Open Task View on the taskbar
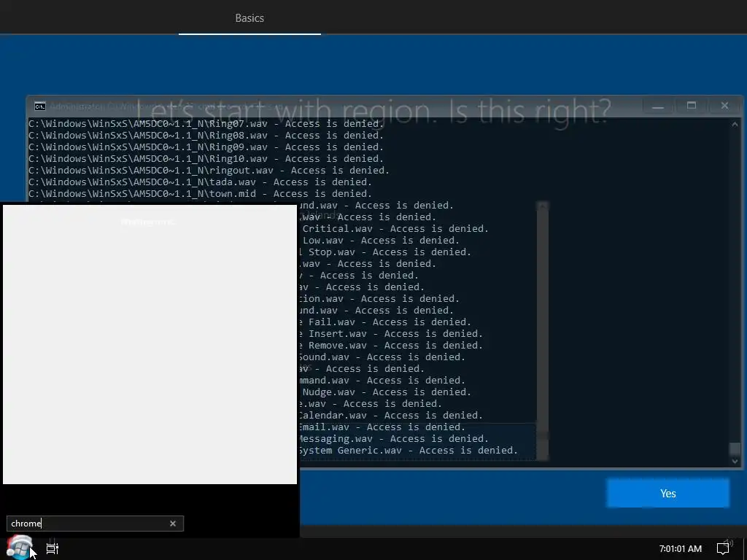The height and width of the screenshot is (560, 747). [x=53, y=548]
